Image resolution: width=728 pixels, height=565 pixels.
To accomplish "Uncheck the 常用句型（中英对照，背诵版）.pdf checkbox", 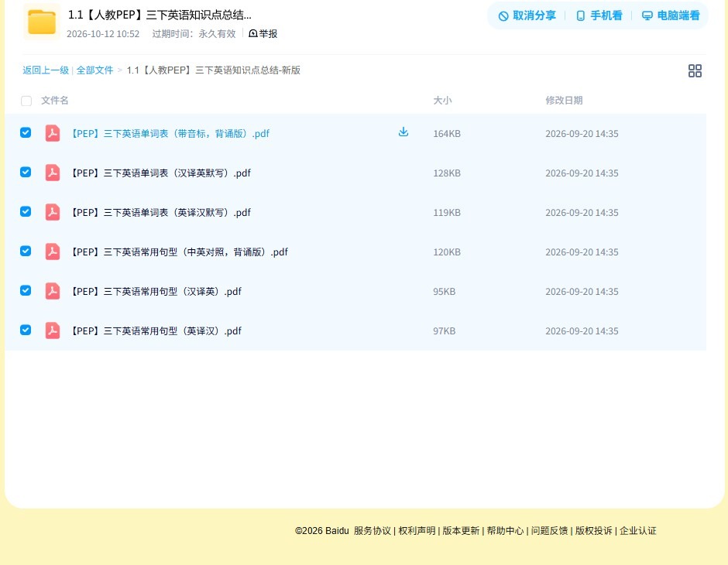I will pos(26,251).
